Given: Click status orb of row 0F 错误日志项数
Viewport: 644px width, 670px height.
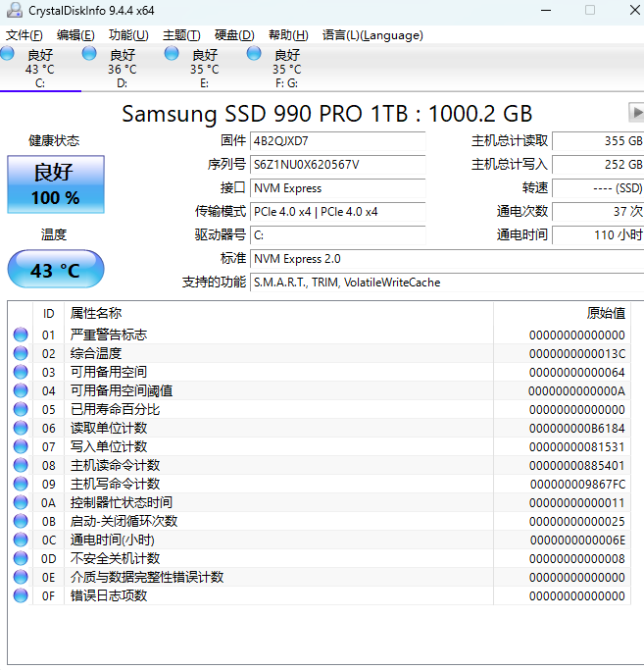Looking at the screenshot, I should (x=21, y=595).
